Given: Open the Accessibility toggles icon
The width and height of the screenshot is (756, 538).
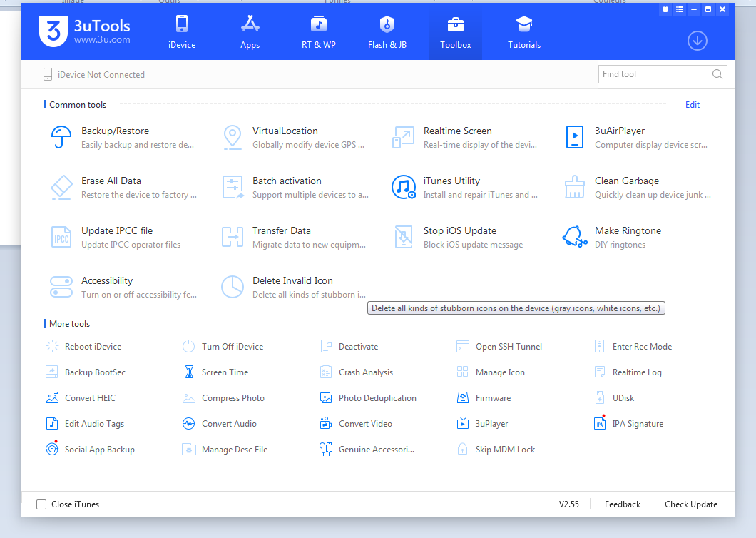Looking at the screenshot, I should [61, 287].
